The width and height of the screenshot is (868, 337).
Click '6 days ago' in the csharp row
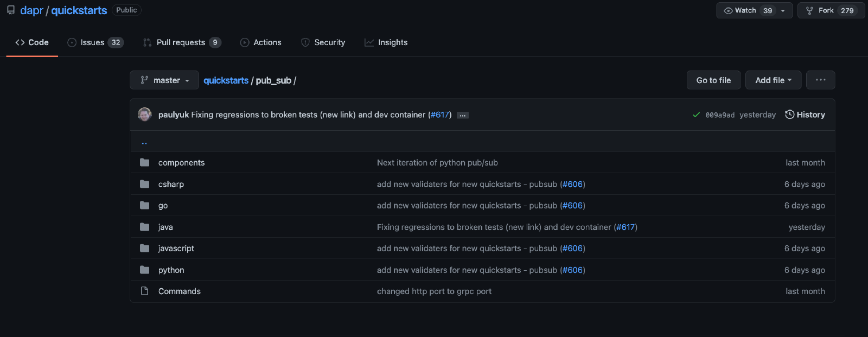805,185
